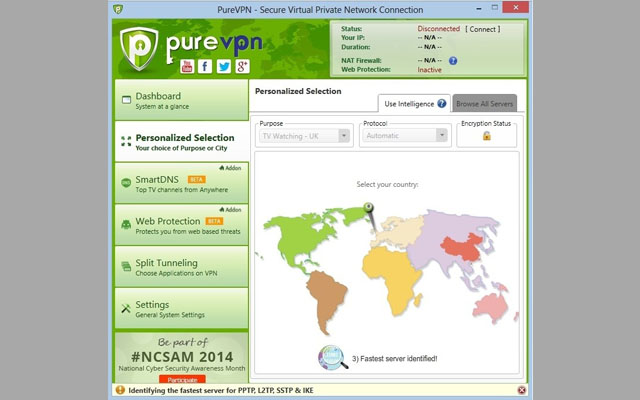Click the Connect link
The width and height of the screenshot is (640, 400).
coord(482,29)
